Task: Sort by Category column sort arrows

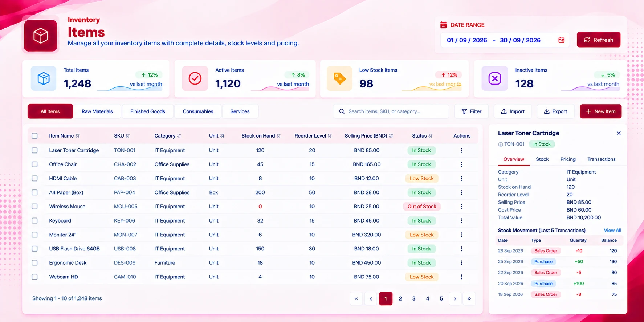Action: (x=179, y=136)
